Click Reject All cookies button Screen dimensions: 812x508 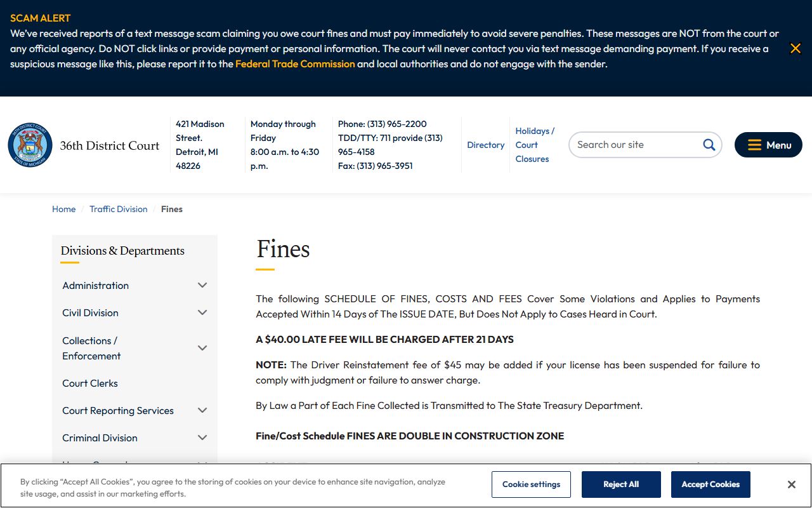click(621, 485)
